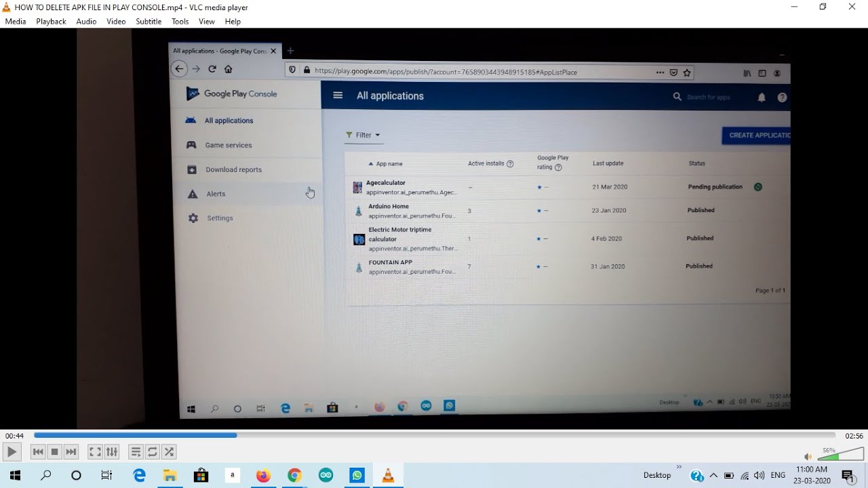Viewport: 868px width, 488px height.
Task: Open system volume tray icon
Action: (x=759, y=476)
